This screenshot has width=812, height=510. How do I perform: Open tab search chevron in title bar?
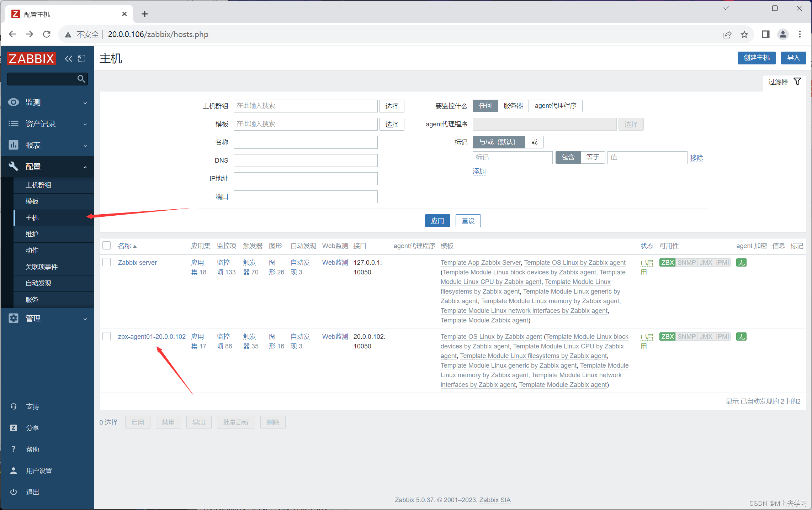726,8
